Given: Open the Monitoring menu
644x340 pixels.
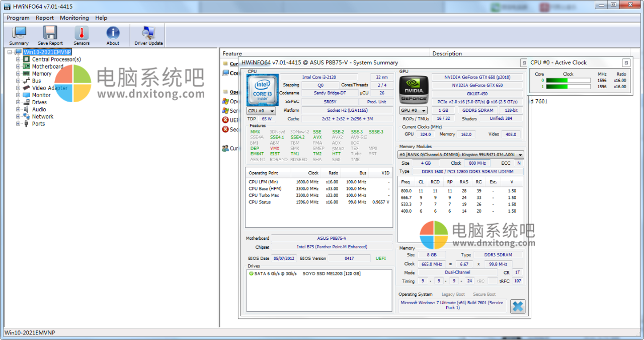Looking at the screenshot, I should [x=74, y=18].
